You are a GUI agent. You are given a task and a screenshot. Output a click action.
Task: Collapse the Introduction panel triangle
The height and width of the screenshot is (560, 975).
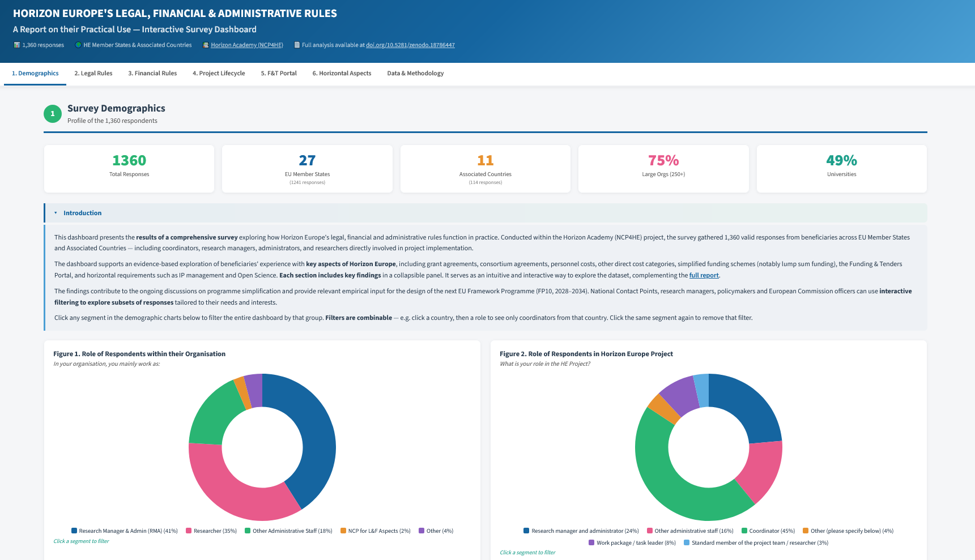tap(56, 213)
